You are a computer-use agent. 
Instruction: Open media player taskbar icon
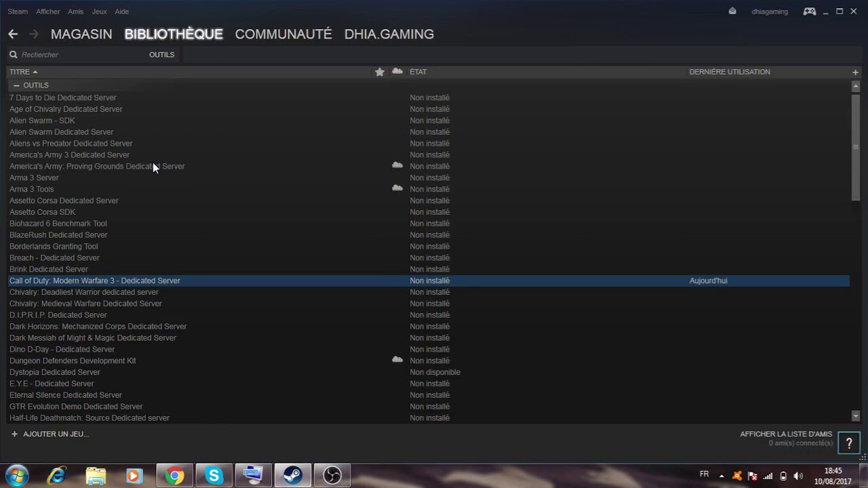(134, 476)
